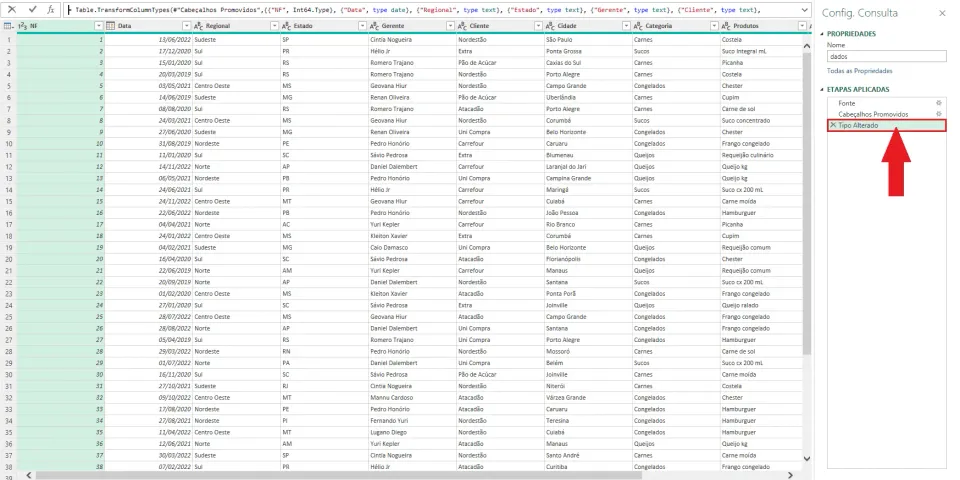Click the 123 data type icon for NF column
960x480 pixels.
pyautogui.click(x=23, y=26)
